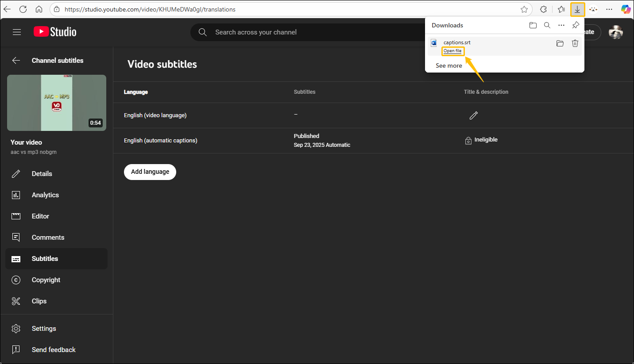Go to the Editor section in the sidebar
634x364 pixels.
40,216
